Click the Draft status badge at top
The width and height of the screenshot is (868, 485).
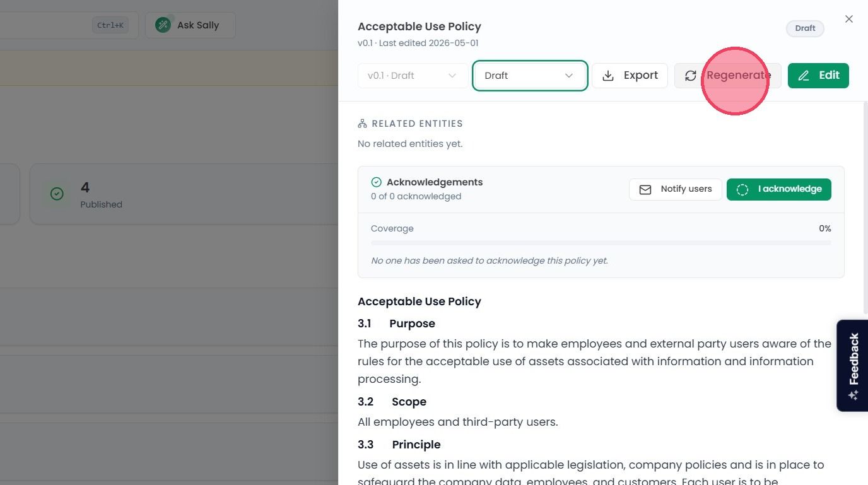click(805, 28)
